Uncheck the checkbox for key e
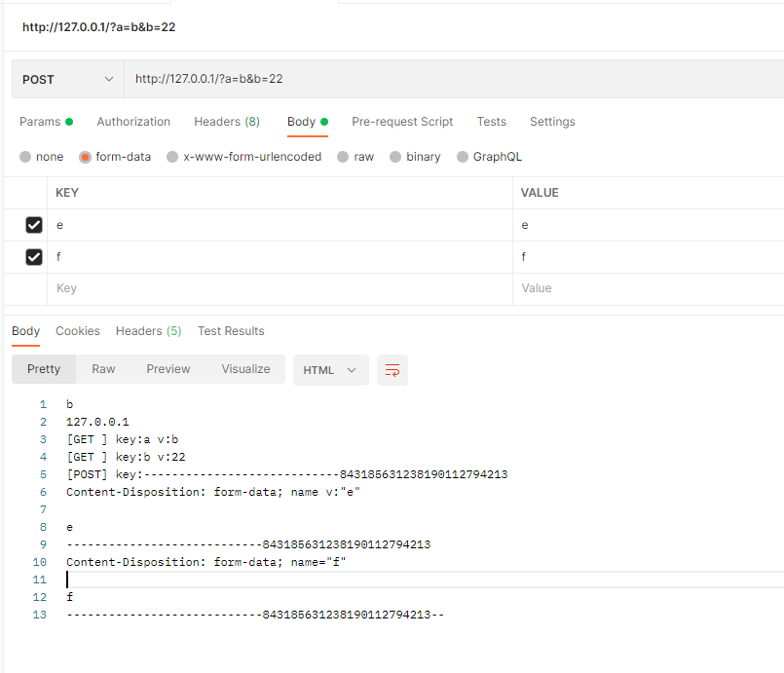Image resolution: width=784 pixels, height=673 pixels. point(34,225)
